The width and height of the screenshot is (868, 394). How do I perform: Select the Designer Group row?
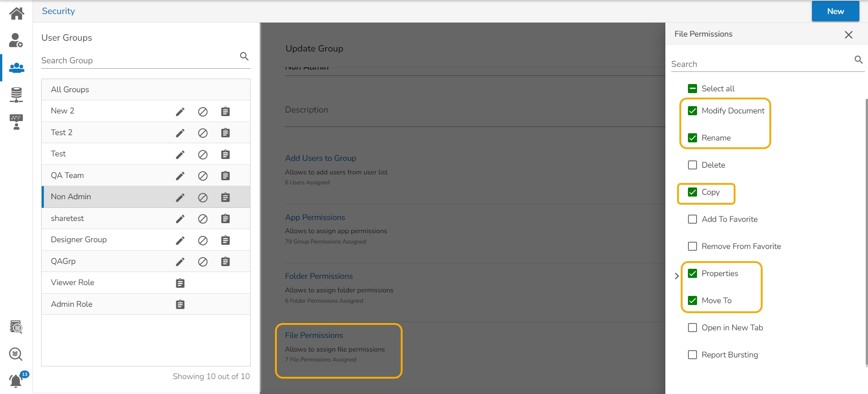(x=79, y=239)
